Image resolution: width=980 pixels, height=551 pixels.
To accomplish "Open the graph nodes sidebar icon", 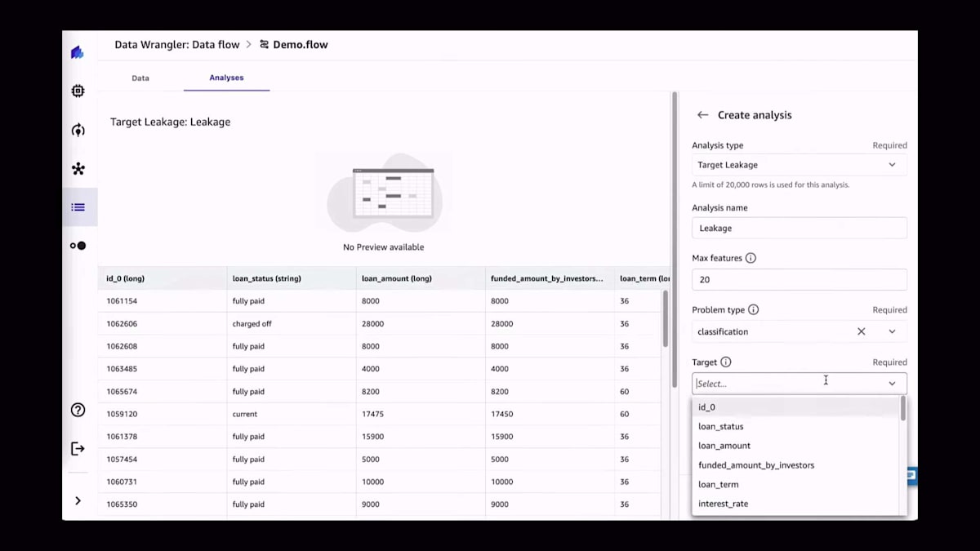I will tap(78, 169).
